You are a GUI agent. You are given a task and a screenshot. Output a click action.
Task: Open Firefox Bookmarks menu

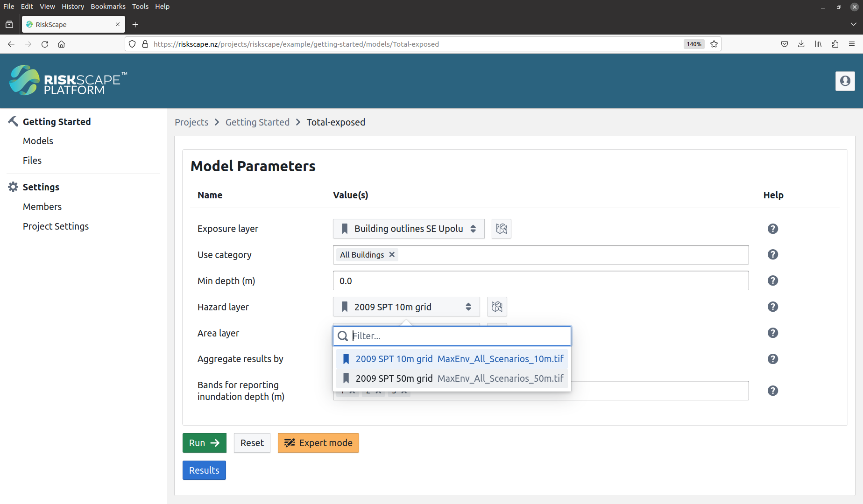108,7
